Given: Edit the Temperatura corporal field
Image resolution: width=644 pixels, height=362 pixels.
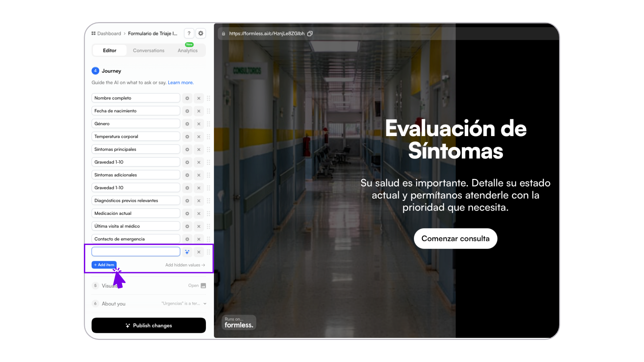Looking at the screenshot, I should 136,136.
